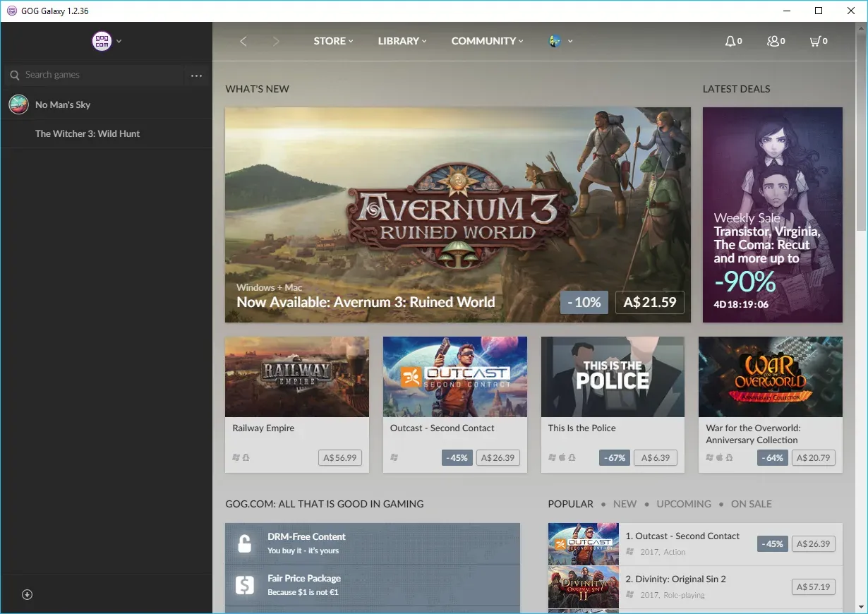Screen dimensions: 868x614
Task: Open the Weekly Sale -90% deal banner
Action: point(772,215)
